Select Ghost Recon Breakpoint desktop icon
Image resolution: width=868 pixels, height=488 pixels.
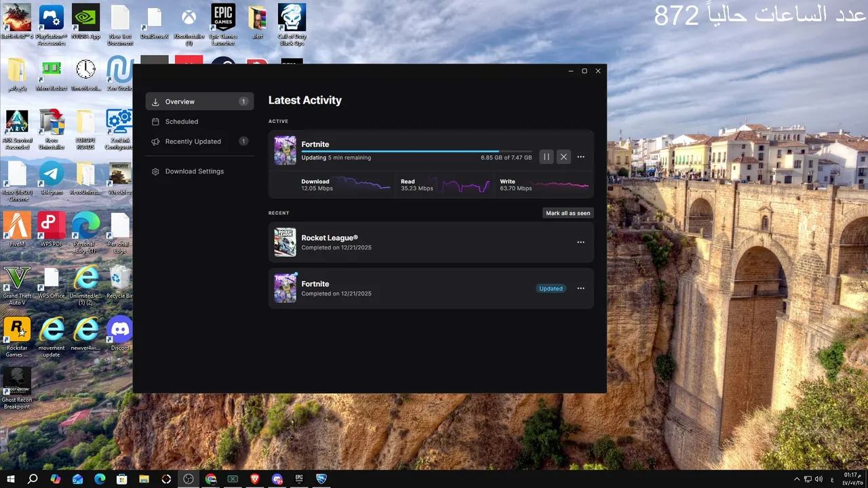click(17, 388)
